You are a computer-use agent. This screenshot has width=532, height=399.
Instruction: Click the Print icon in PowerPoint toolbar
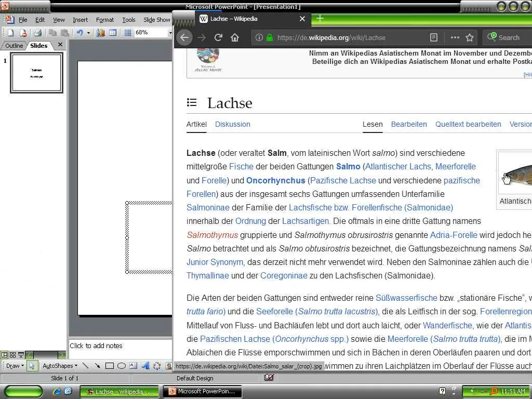37,33
